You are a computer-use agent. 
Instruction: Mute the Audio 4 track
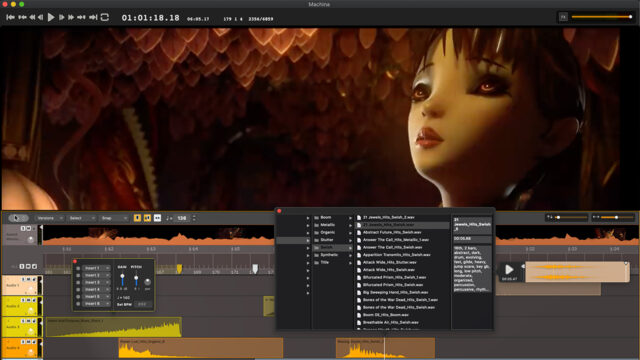tap(29, 342)
